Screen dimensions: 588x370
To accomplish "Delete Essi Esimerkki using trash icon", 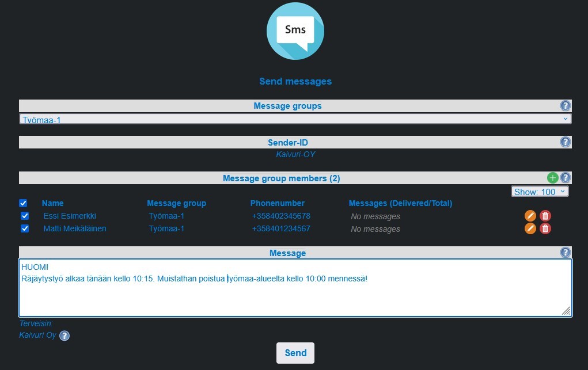I will [545, 216].
